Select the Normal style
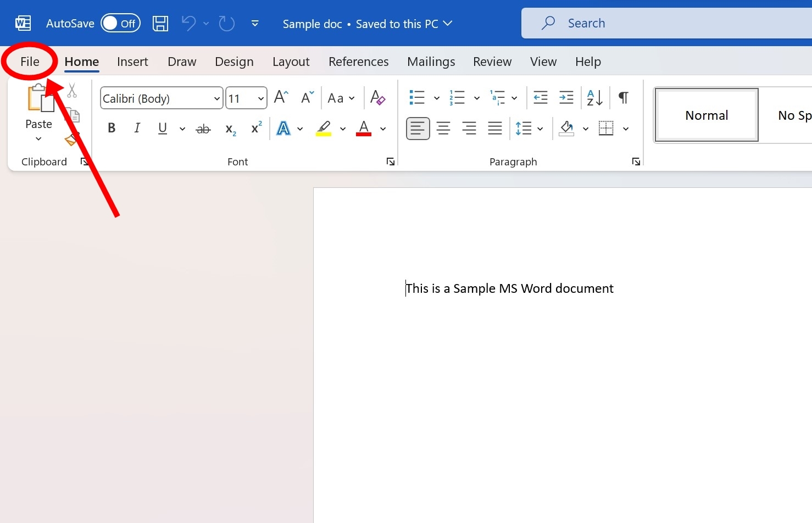 [707, 115]
